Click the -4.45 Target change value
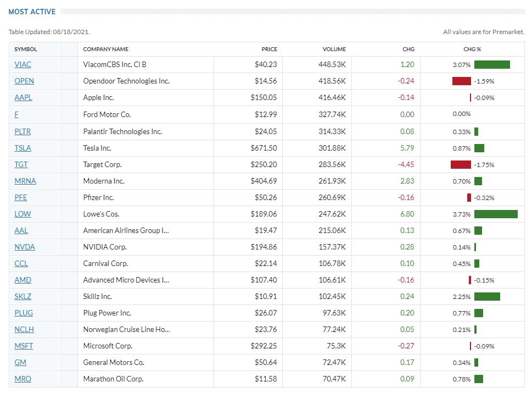532x393 pixels. tap(406, 164)
